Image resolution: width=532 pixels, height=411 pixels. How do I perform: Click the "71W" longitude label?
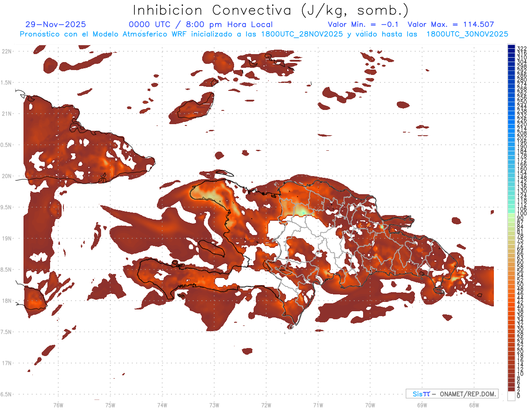[x=318, y=405]
